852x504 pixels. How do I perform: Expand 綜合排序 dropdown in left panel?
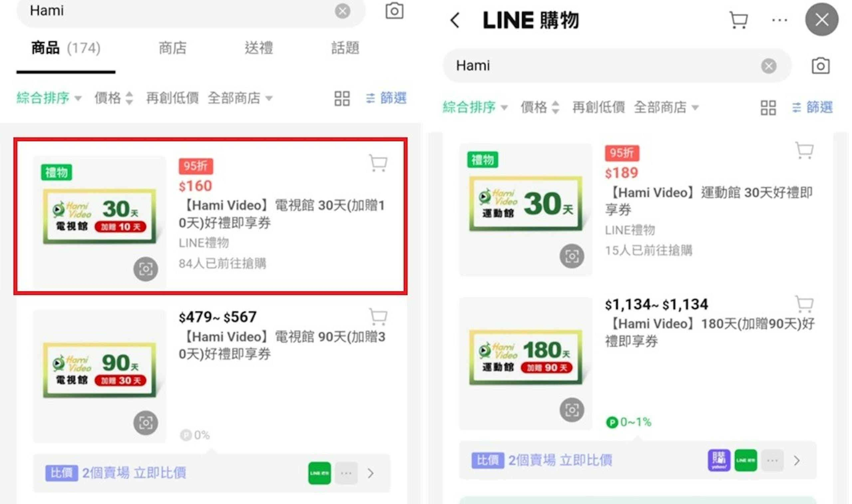pyautogui.click(x=49, y=98)
